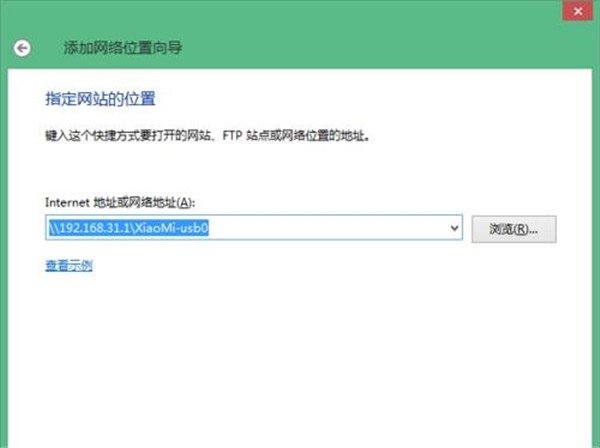Click inside the network address input field

[x=330, y=228]
